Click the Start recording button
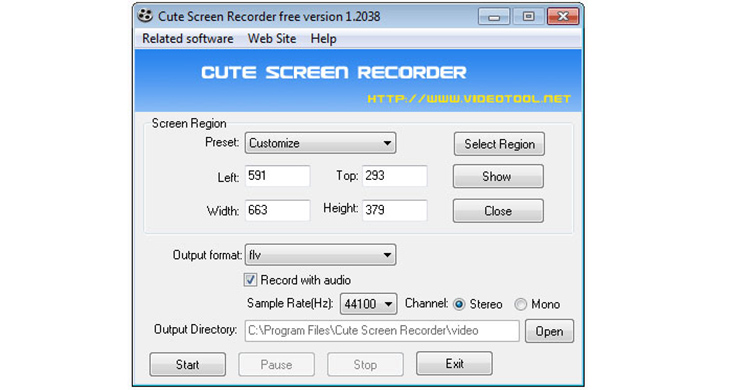This screenshot has width=730, height=390. [x=188, y=364]
